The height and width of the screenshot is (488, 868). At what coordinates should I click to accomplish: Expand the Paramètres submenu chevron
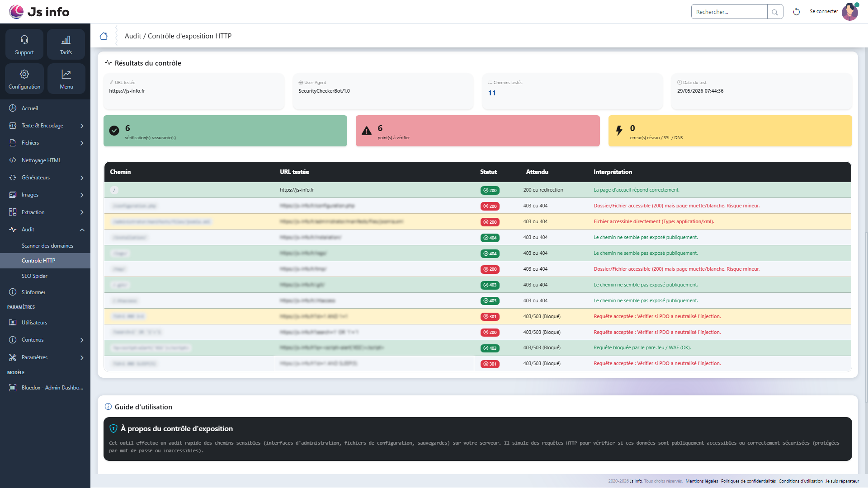click(82, 358)
